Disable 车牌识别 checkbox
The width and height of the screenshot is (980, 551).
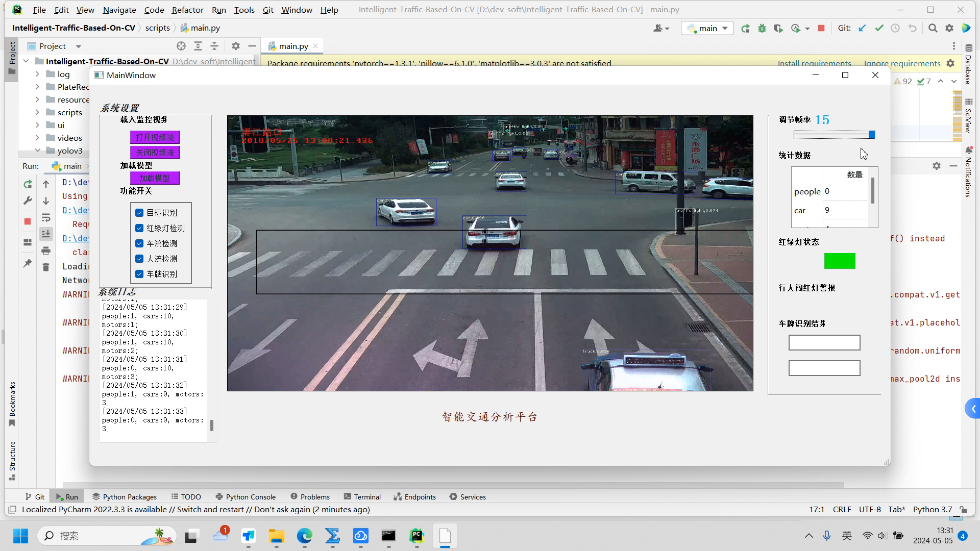pos(139,274)
